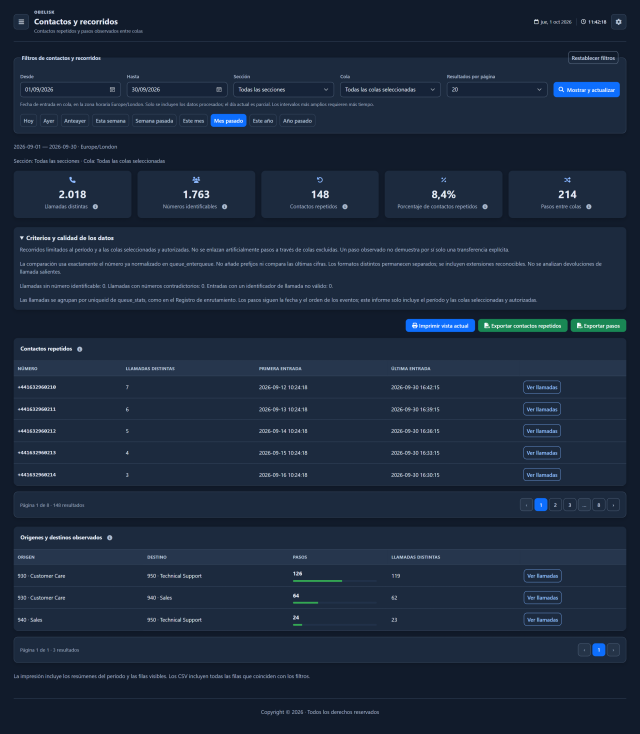
Task: Click progress bar for 126 pasos
Action: pyautogui.click(x=334, y=581)
